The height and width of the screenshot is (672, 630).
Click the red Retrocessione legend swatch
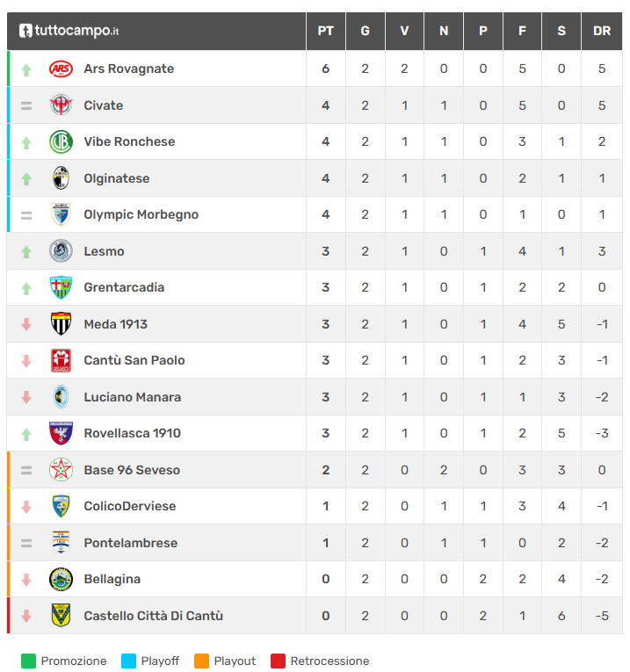pyautogui.click(x=278, y=661)
